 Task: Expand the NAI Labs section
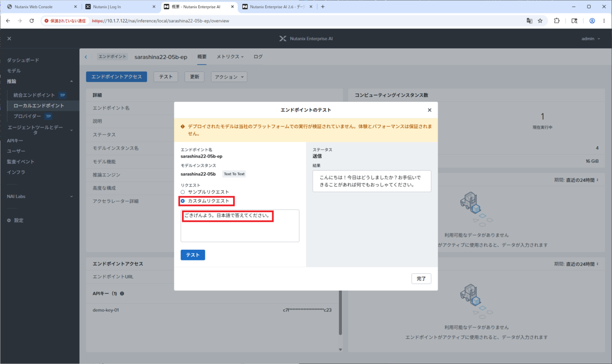pyautogui.click(x=71, y=196)
